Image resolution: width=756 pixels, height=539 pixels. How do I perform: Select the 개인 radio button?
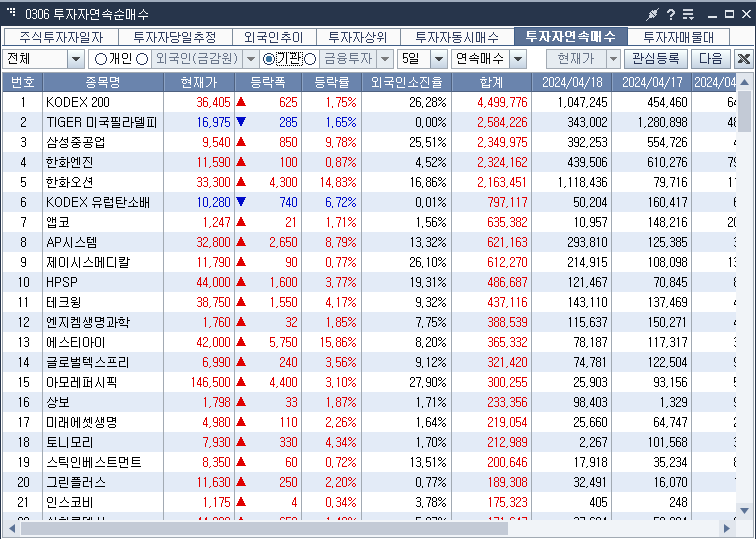(100, 59)
